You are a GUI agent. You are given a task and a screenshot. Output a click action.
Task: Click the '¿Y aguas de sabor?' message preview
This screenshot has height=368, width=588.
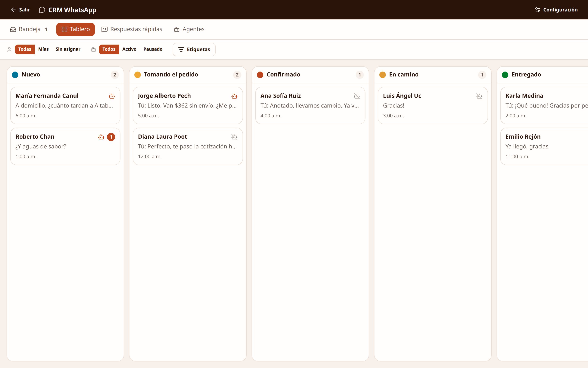coord(41,147)
